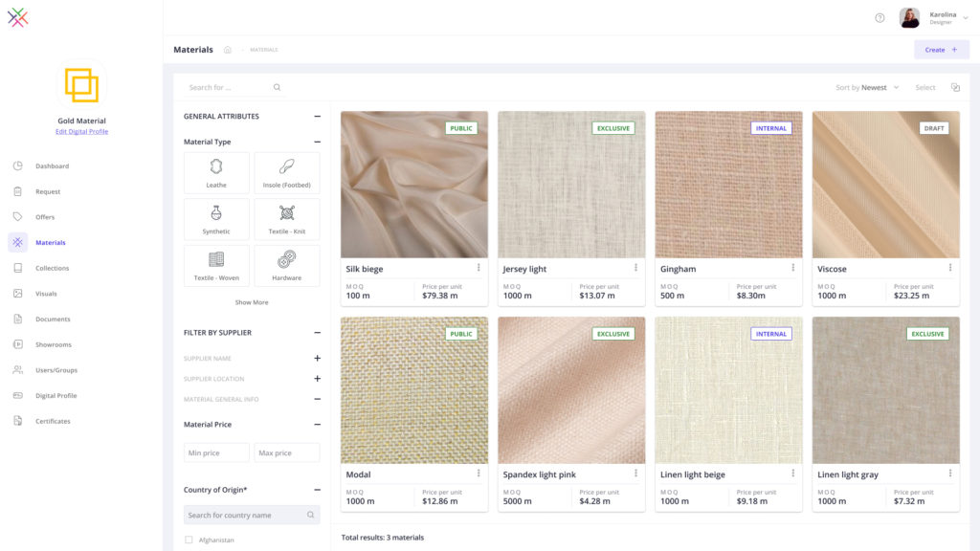Click Show More material types

(x=252, y=302)
